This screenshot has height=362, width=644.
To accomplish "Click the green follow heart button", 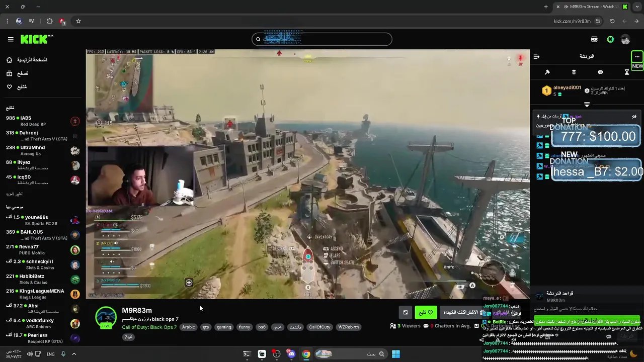I will click(x=426, y=312).
